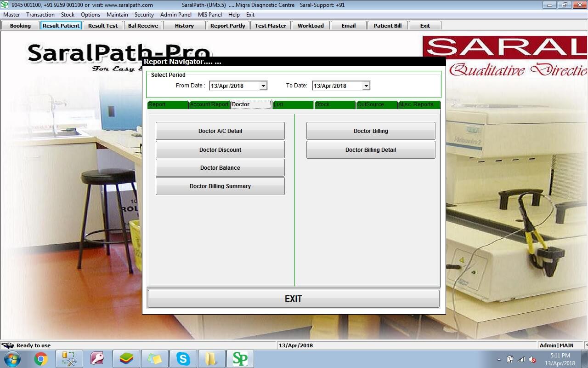This screenshot has height=368, width=588.
Task: Open BlueStacks from the taskbar
Action: pyautogui.click(x=126, y=359)
